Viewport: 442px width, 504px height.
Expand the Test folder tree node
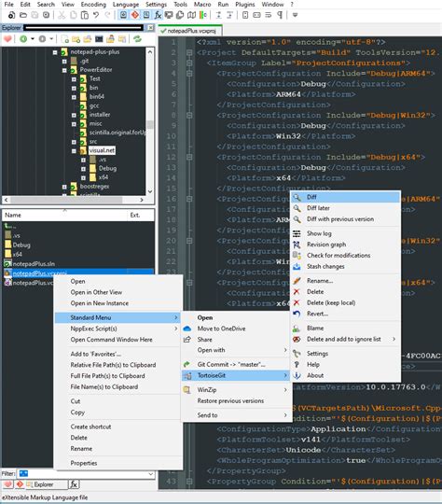(74, 79)
